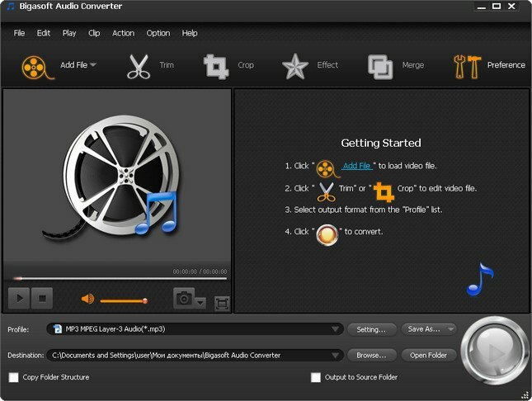Viewport: 532px width, 401px height.
Task: Toggle full screen preview icon
Action: (x=221, y=303)
